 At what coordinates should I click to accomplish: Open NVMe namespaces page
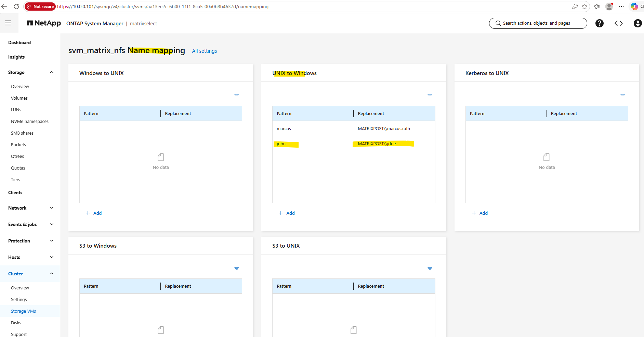tap(30, 122)
